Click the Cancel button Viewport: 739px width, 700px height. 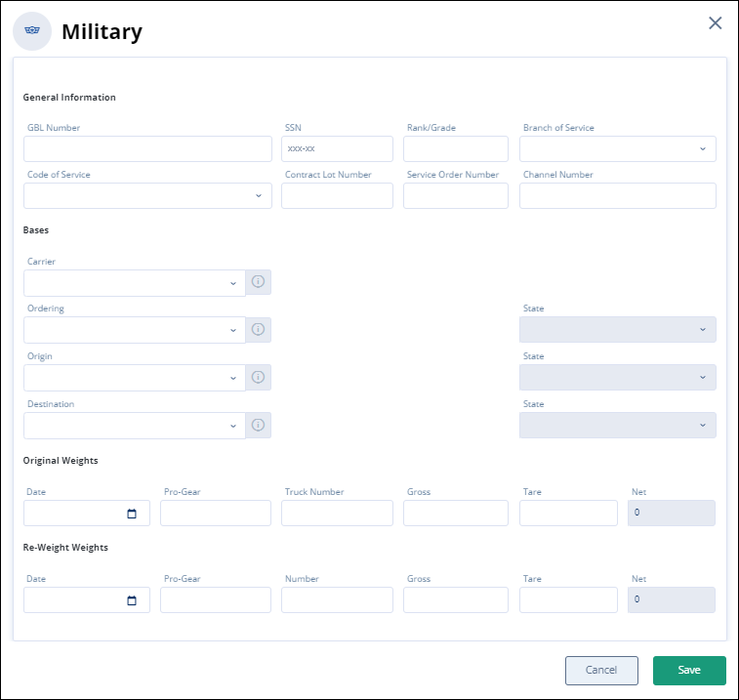click(x=601, y=670)
